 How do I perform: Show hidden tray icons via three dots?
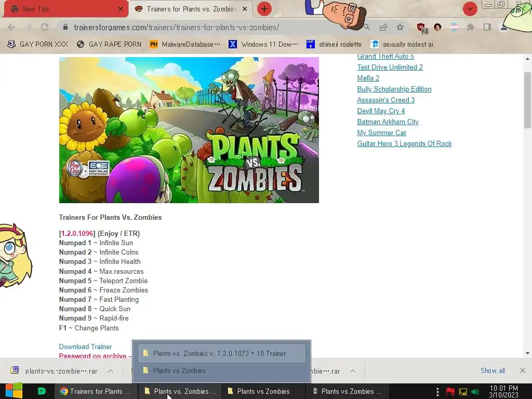pyautogui.click(x=437, y=392)
